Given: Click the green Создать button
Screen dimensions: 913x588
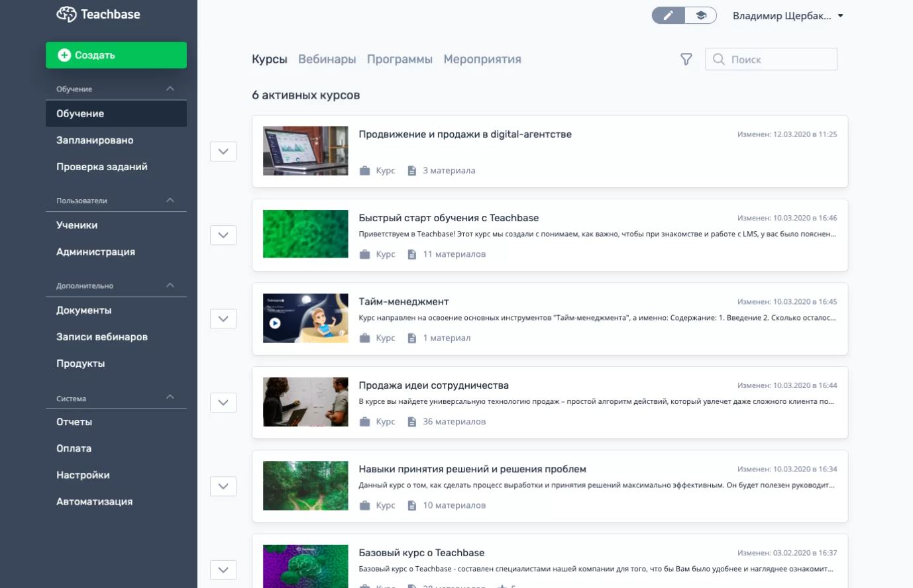Looking at the screenshot, I should (x=116, y=55).
